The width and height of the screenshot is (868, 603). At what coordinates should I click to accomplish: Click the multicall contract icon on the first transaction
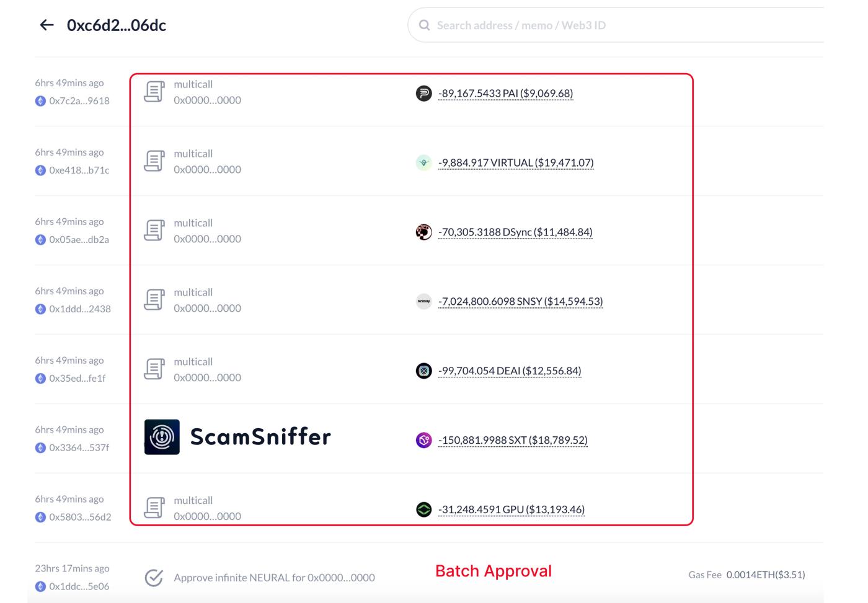[154, 92]
